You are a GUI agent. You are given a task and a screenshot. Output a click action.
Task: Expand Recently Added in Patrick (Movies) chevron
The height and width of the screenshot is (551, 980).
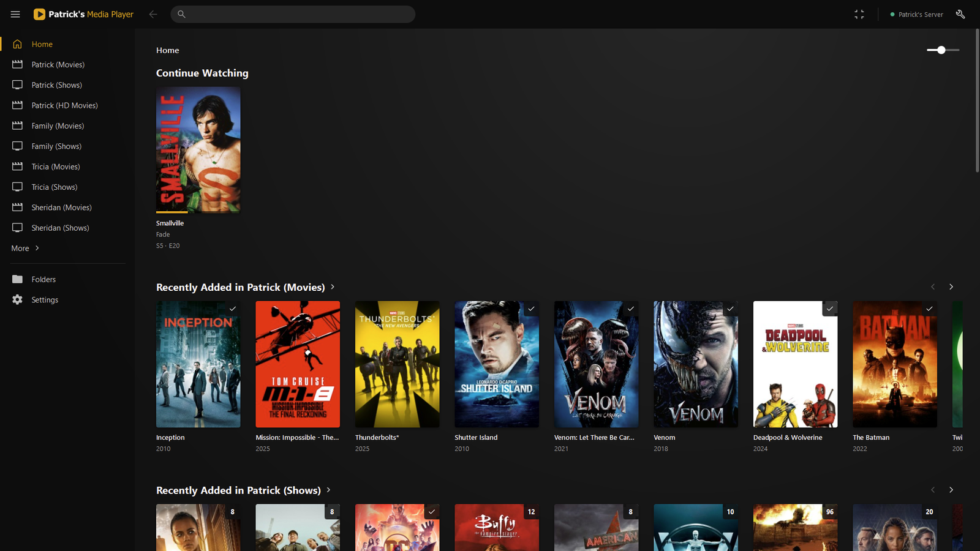[x=333, y=287]
